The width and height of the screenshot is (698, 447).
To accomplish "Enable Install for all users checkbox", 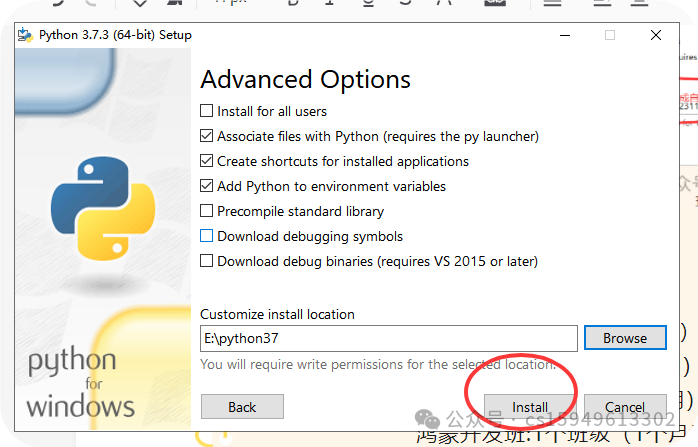I will click(207, 111).
